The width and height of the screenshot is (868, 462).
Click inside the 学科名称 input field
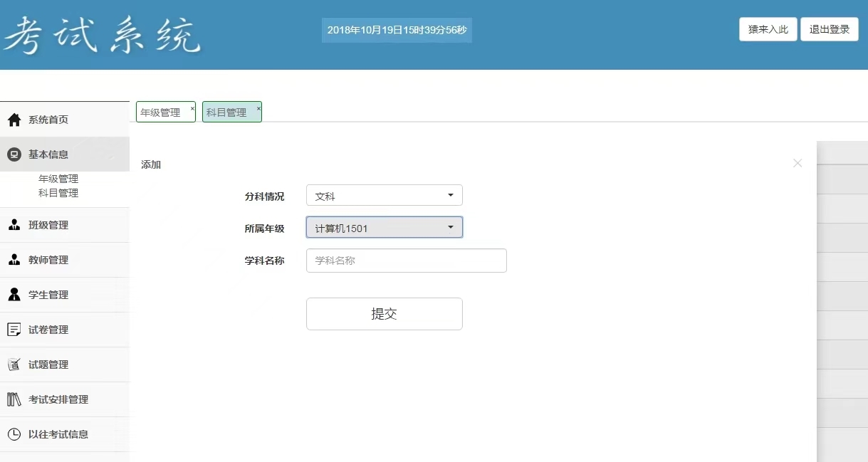click(406, 260)
